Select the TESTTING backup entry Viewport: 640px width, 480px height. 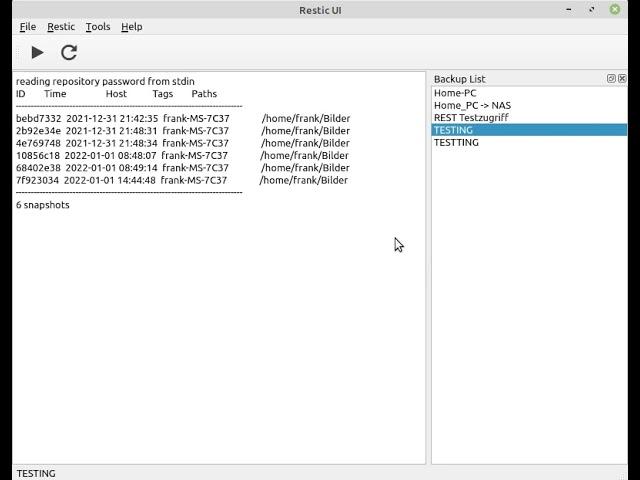(529, 142)
